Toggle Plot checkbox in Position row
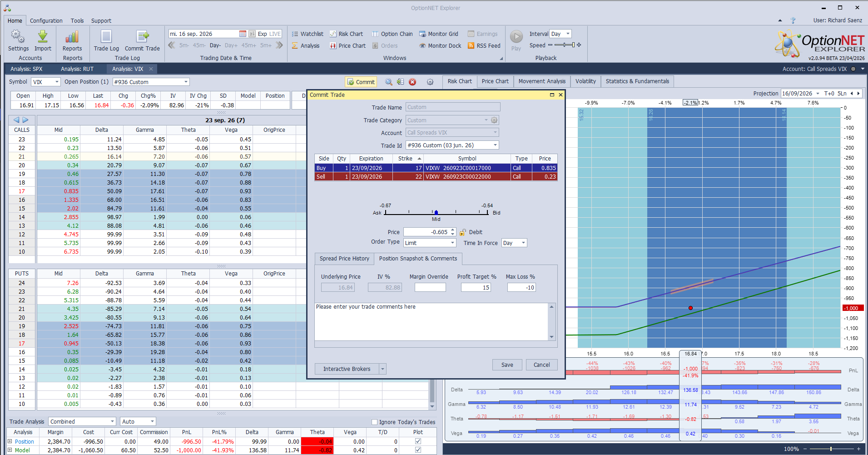868x455 pixels. coord(418,441)
